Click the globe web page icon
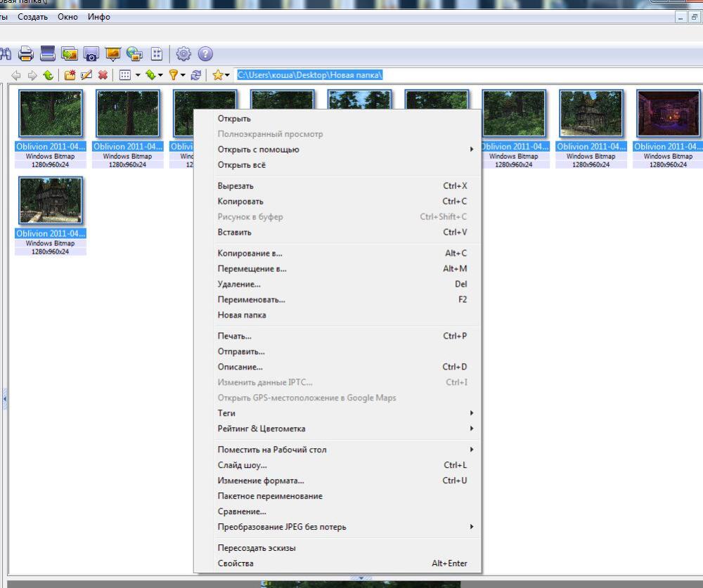Viewport: 703px width, 588px height. tap(134, 54)
